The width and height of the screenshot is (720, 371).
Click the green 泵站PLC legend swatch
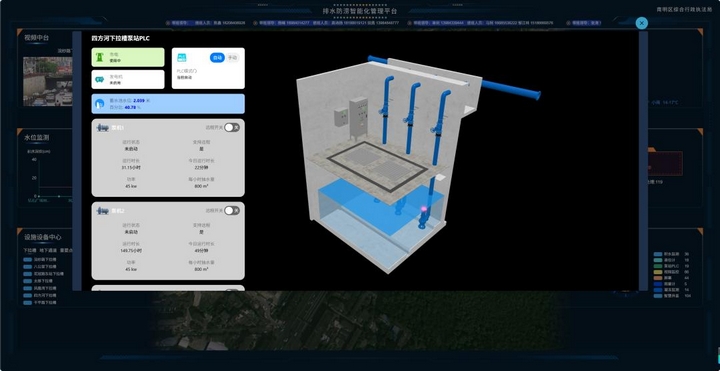pos(658,266)
